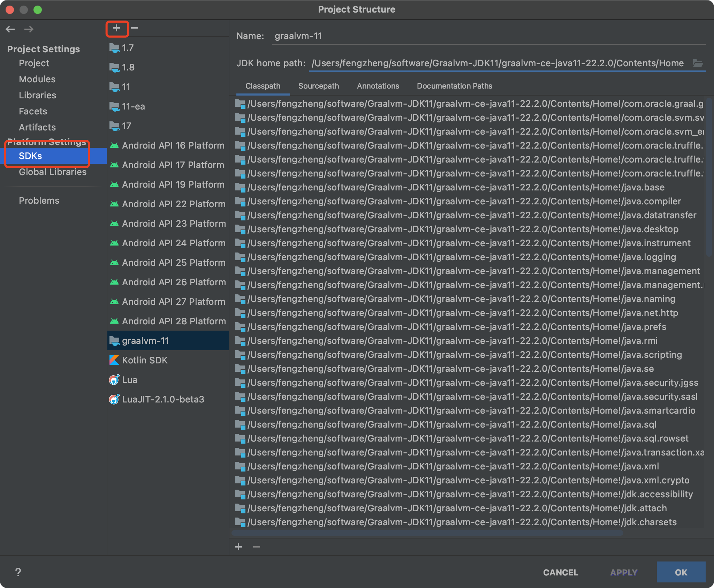
Task: Click the SDK Name input field
Action: click(x=488, y=36)
